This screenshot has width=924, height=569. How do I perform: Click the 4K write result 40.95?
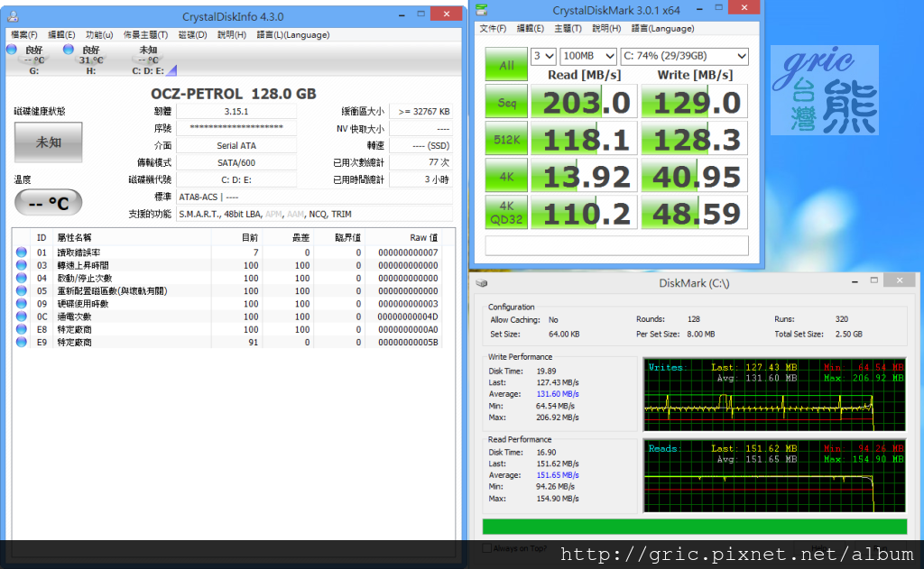pyautogui.click(x=694, y=176)
